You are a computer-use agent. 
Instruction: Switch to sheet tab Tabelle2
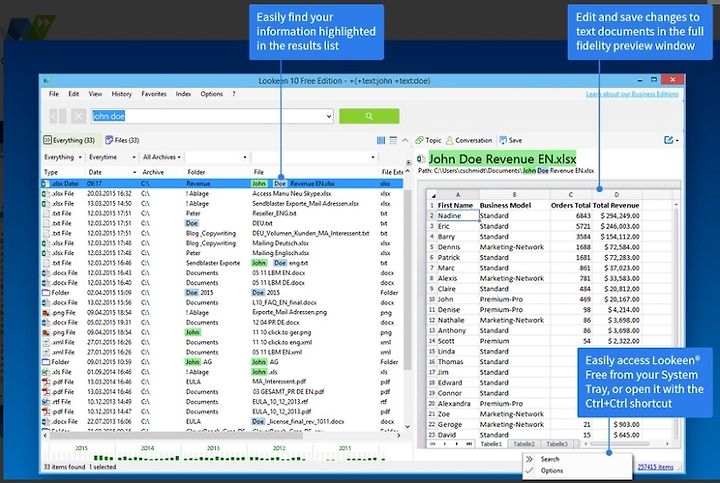pos(524,444)
